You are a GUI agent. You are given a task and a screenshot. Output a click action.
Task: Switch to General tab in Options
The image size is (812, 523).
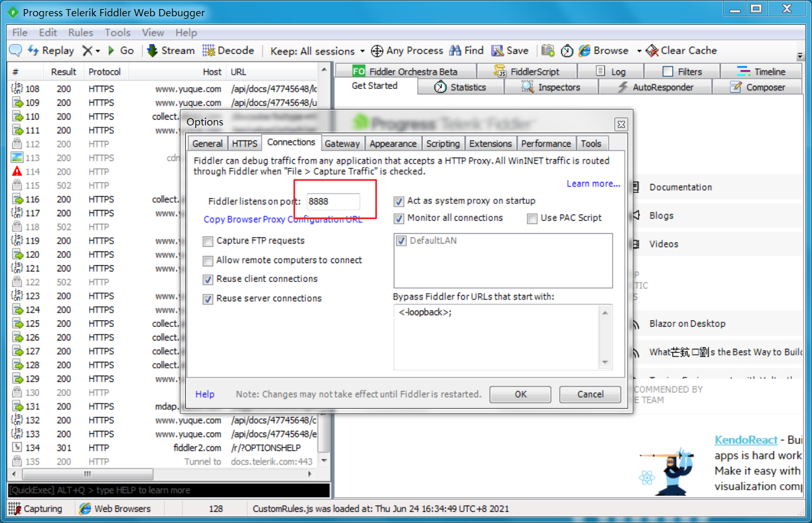(207, 144)
